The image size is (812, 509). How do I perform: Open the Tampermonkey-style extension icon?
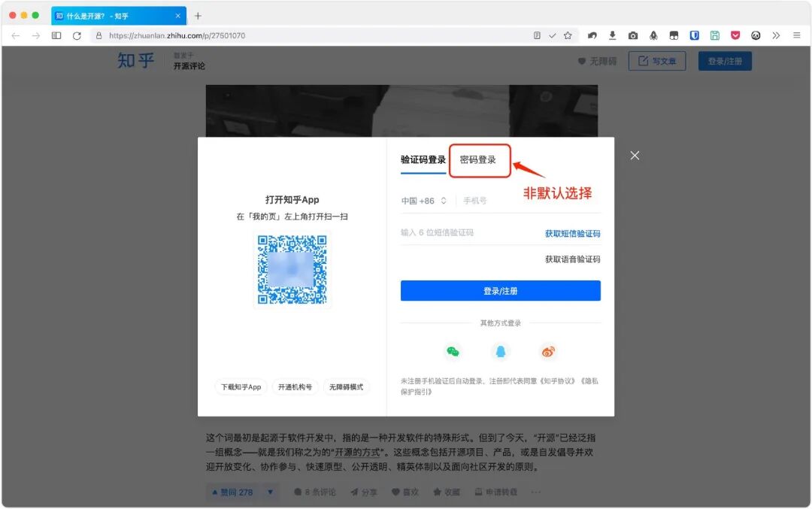click(674, 36)
